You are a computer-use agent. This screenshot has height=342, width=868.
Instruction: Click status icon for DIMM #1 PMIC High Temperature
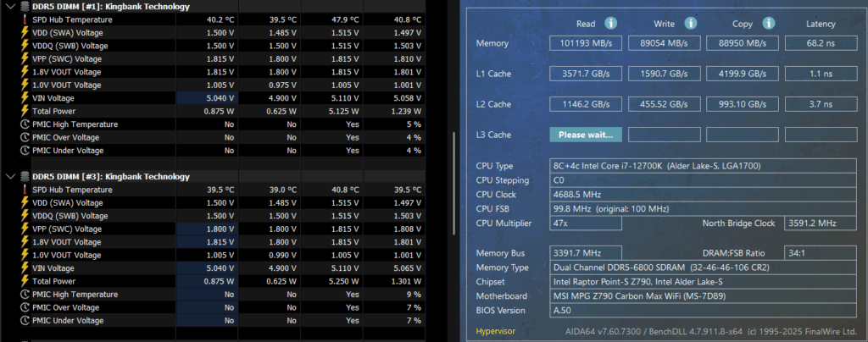click(25, 124)
